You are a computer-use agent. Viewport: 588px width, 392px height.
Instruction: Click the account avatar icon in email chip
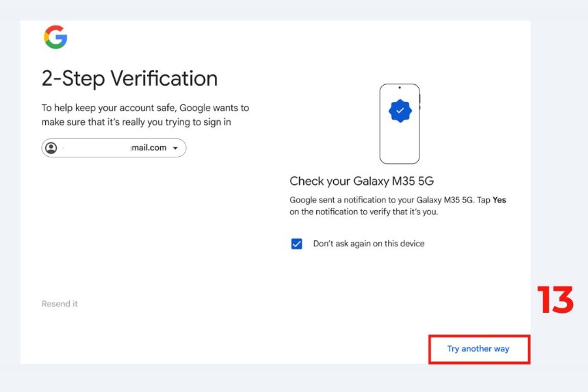click(52, 148)
